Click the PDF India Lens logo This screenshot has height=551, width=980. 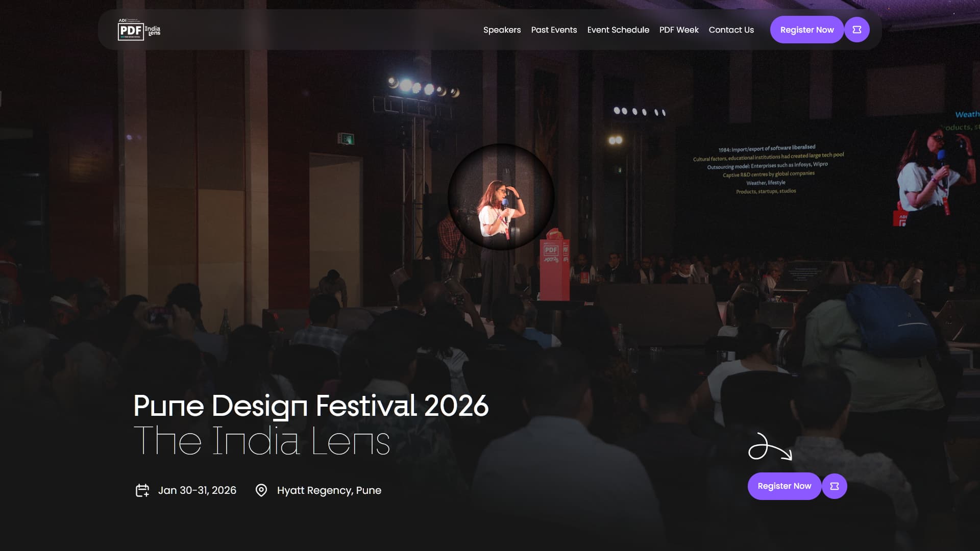click(x=139, y=30)
